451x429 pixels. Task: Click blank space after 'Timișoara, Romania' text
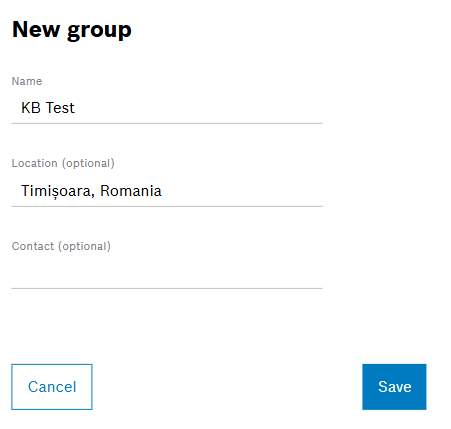pos(242,191)
